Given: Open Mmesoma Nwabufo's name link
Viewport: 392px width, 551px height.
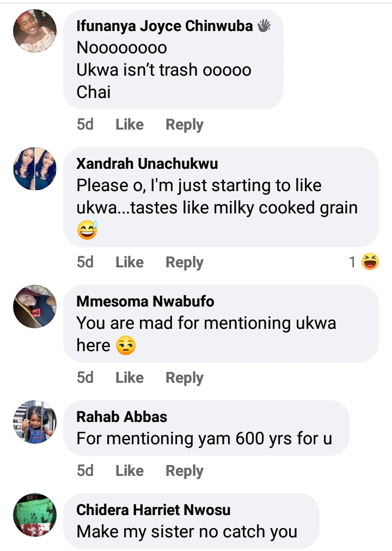Looking at the screenshot, I should point(145,302).
